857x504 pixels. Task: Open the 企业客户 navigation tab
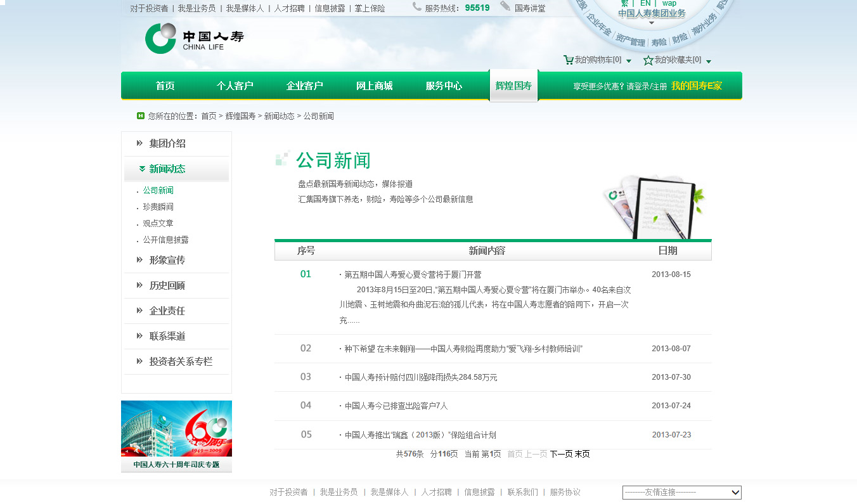[x=305, y=86]
